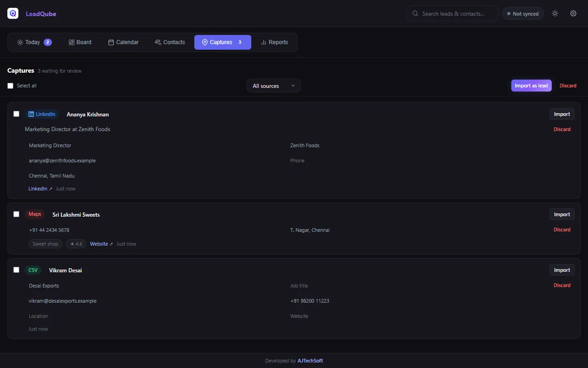Click the Sweet shop tag chip
Screen dimensions: 588x368
(x=45, y=244)
